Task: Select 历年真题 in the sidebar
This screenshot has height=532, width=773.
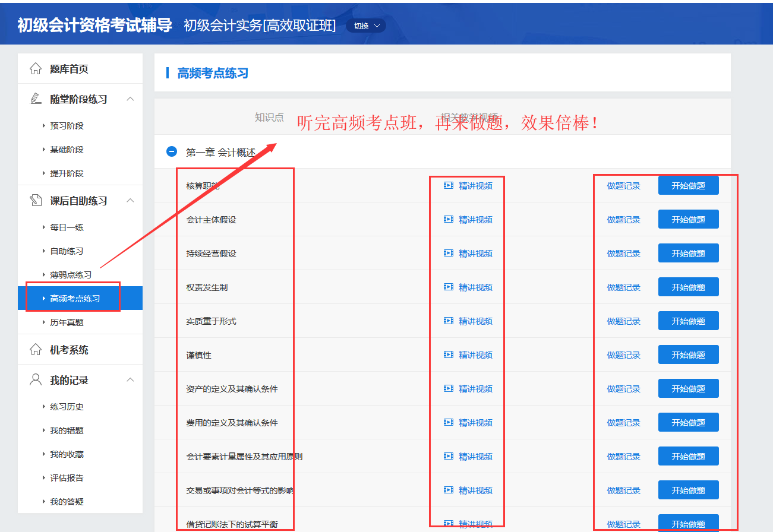Action: pos(67,322)
